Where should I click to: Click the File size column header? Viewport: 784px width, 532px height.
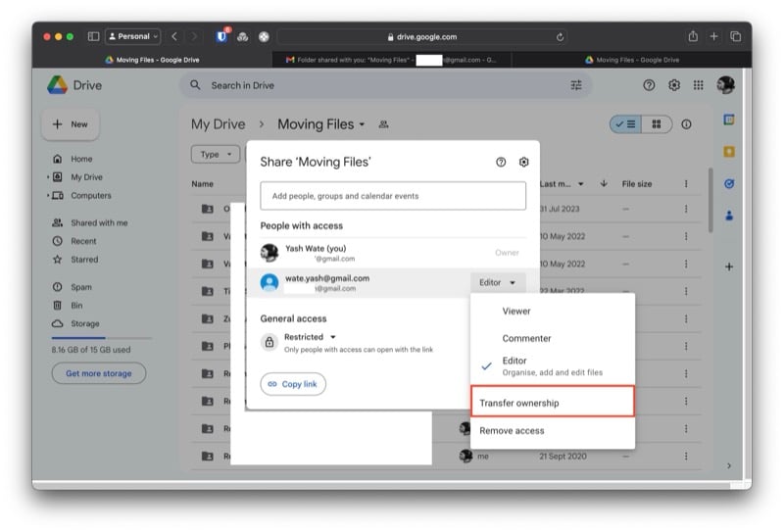point(637,184)
